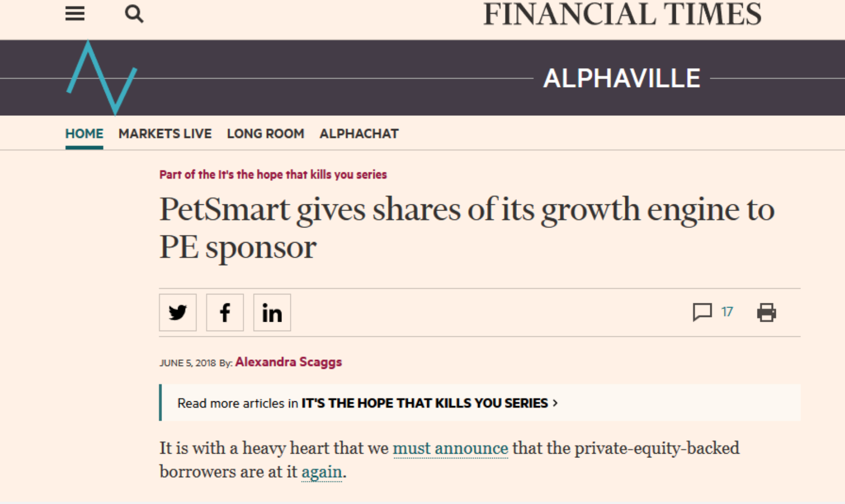Select the Alphachat tab
Screen dimensions: 845x504
[x=359, y=134]
